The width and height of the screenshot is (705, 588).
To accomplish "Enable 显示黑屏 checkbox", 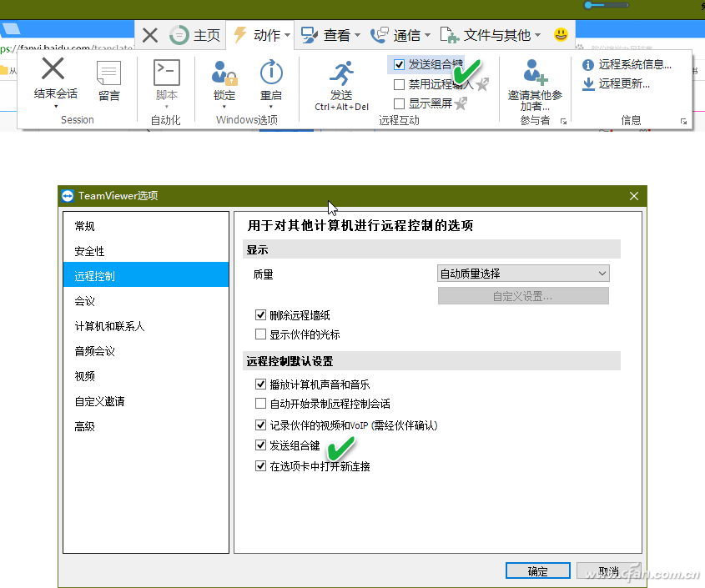I will tap(399, 104).
